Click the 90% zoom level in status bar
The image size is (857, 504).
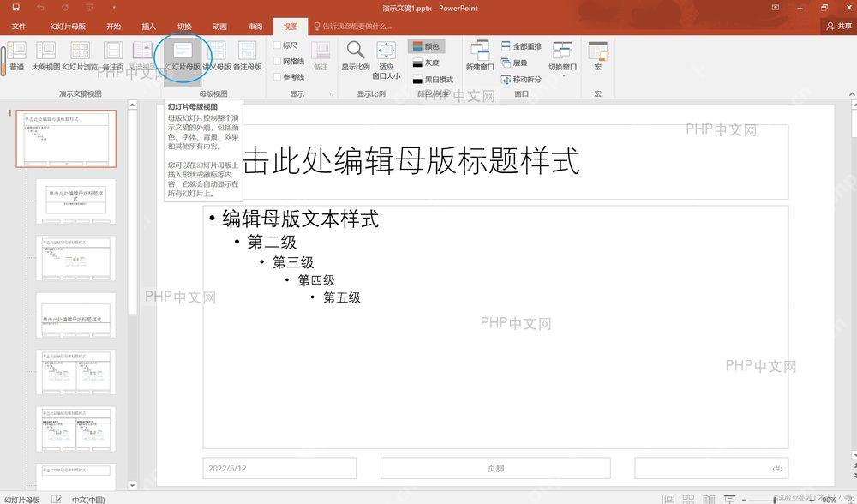829,500
